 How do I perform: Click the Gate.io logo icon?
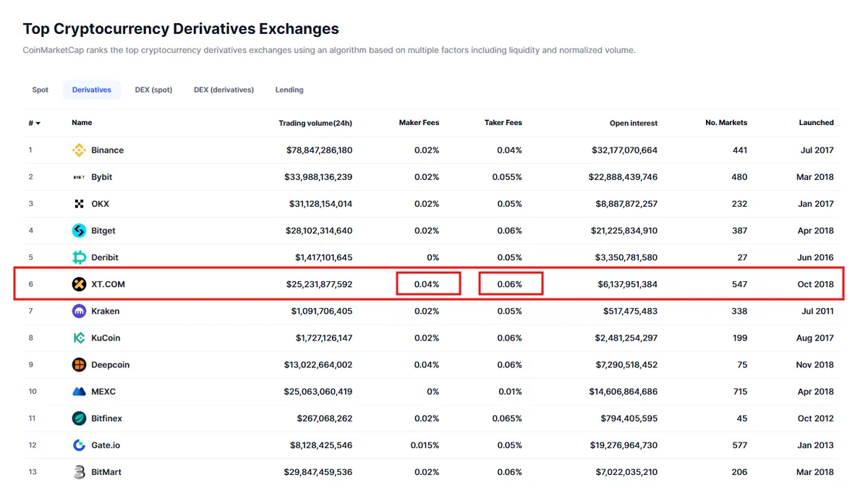tap(80, 445)
